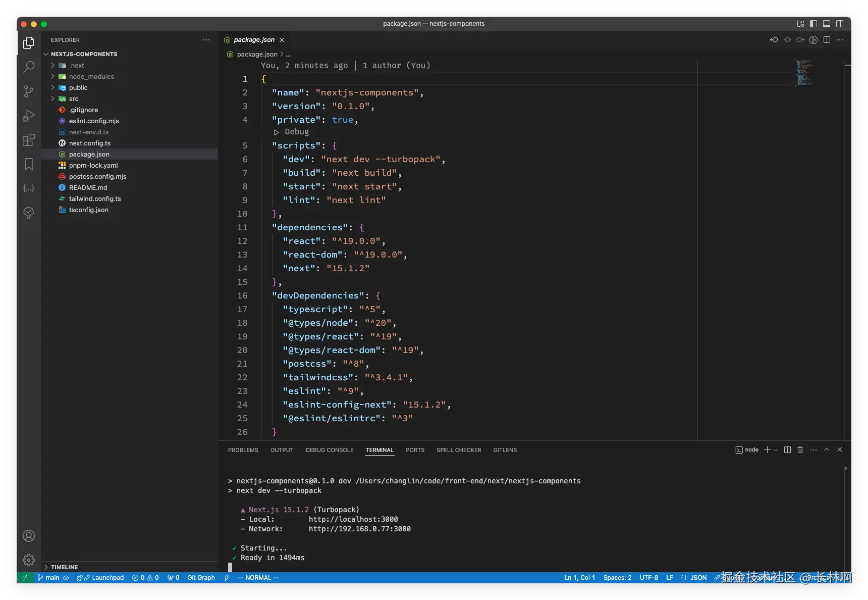The image size is (868, 600).
Task: Open the Extensions view
Action: point(29,140)
